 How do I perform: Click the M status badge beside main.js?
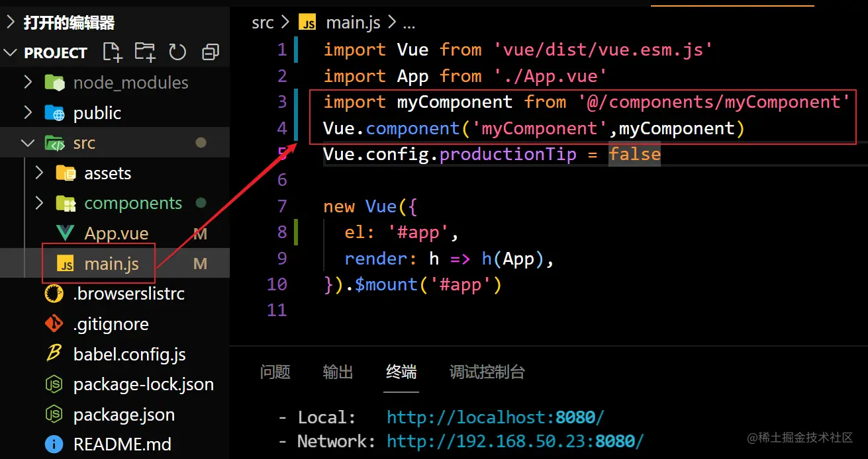pos(200,264)
